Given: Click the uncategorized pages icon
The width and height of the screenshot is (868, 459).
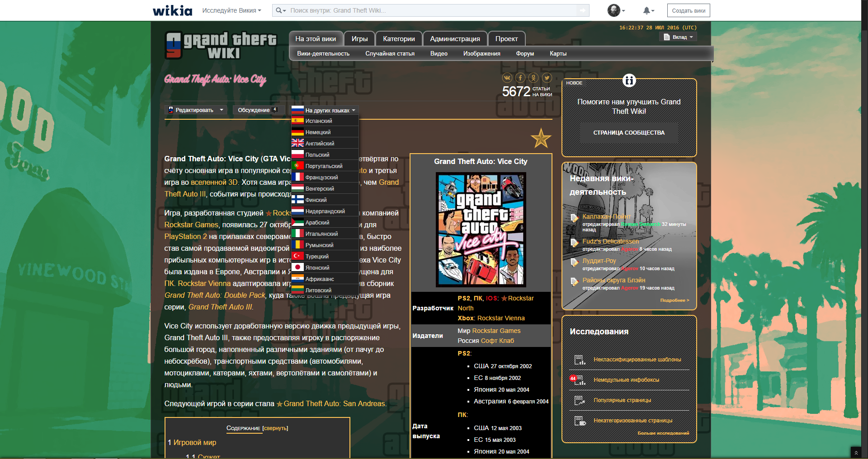Looking at the screenshot, I should tap(580, 421).
